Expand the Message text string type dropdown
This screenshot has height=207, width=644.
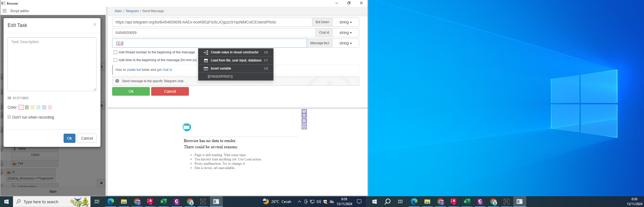pyautogui.click(x=345, y=43)
